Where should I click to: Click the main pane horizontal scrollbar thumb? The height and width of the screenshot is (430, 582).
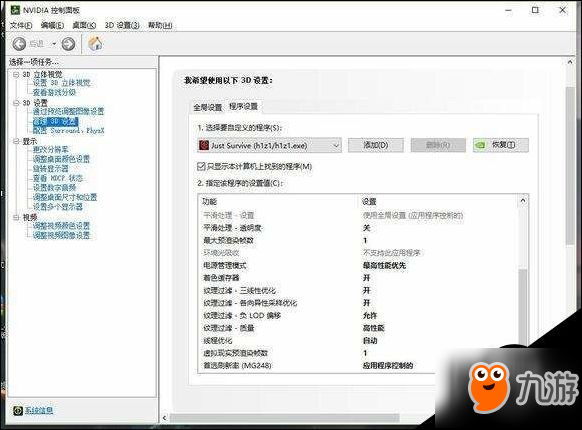284,418
